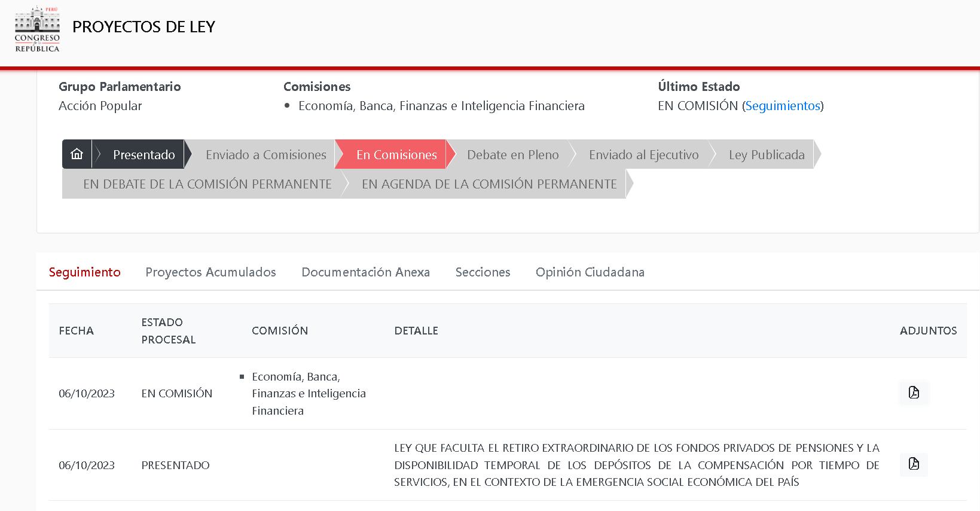This screenshot has width=980, height=511.
Task: Click En Agenda de la Comisión Permanente step
Action: (x=489, y=184)
